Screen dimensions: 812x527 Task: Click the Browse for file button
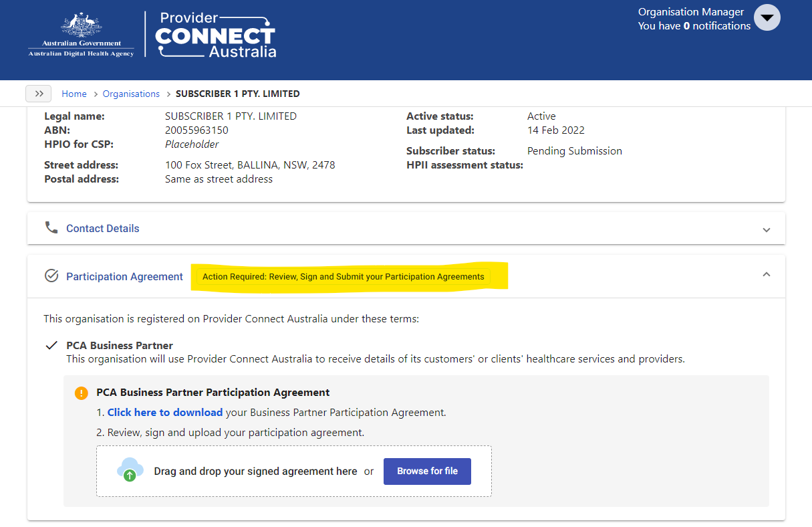(427, 471)
